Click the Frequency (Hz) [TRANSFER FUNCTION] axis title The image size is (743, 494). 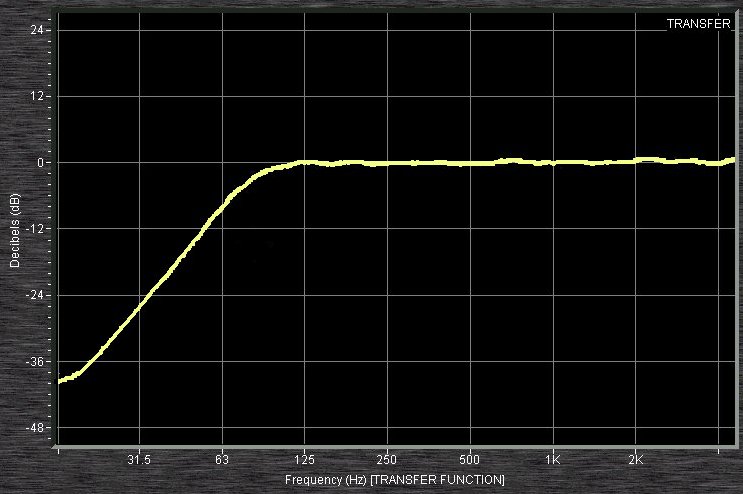coord(394,480)
